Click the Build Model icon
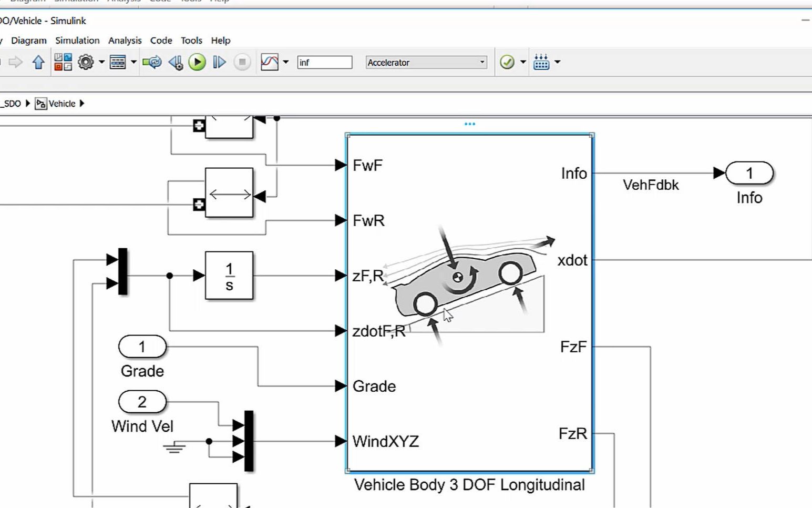Screen dimensions: 812x508 pyautogui.click(x=541, y=62)
